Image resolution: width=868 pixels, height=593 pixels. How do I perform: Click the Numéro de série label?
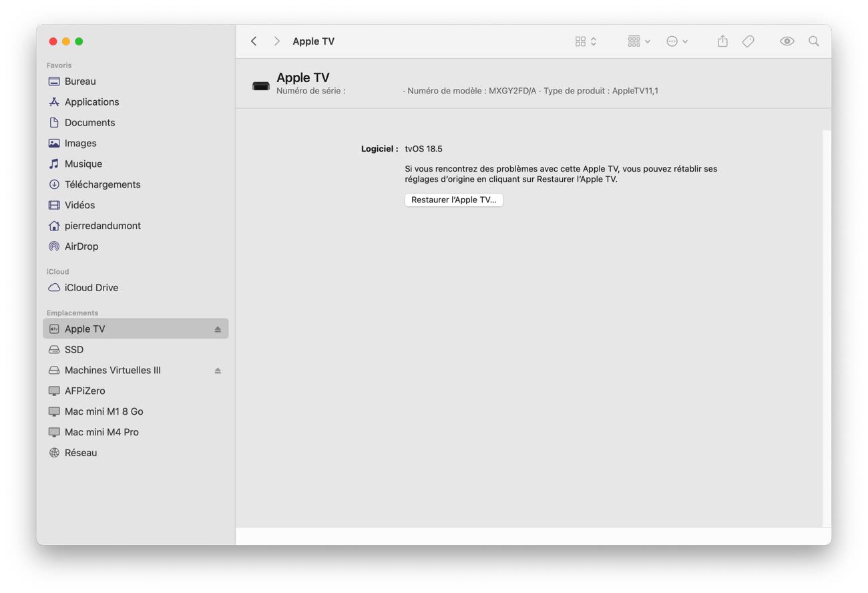pyautogui.click(x=311, y=91)
